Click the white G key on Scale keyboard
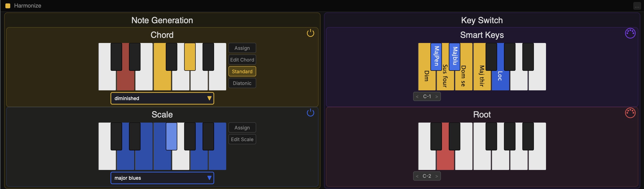 (x=181, y=160)
